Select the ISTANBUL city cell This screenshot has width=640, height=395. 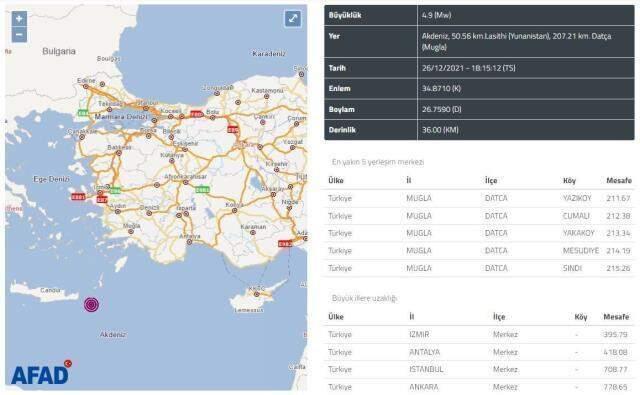426,369
